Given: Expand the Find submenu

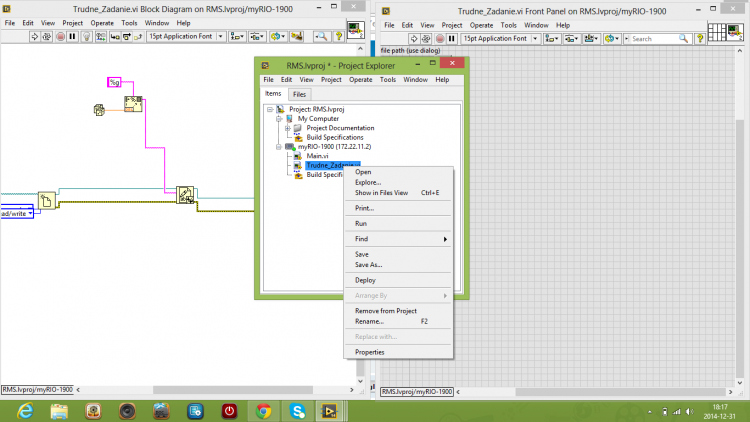Looking at the screenshot, I should pos(398,239).
